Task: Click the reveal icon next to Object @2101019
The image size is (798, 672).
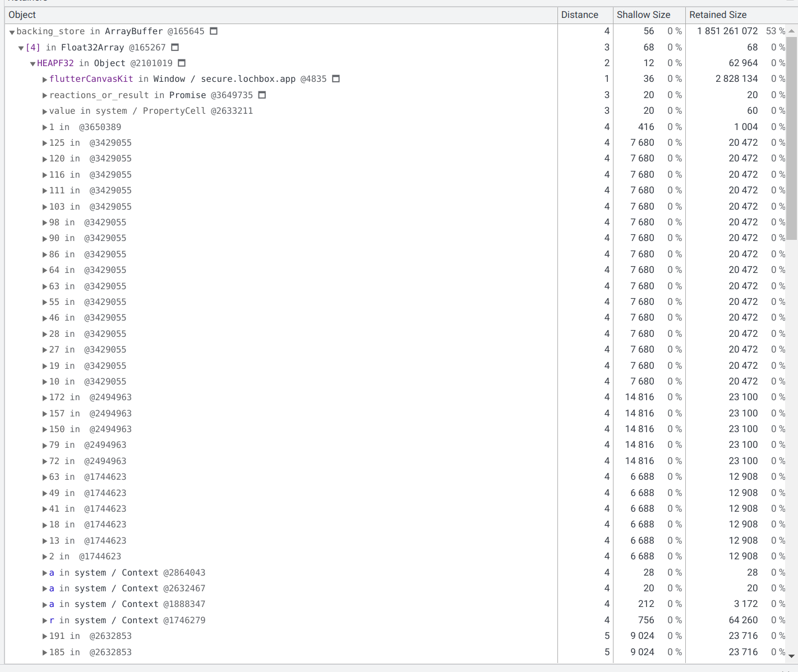Action: pyautogui.click(x=182, y=63)
